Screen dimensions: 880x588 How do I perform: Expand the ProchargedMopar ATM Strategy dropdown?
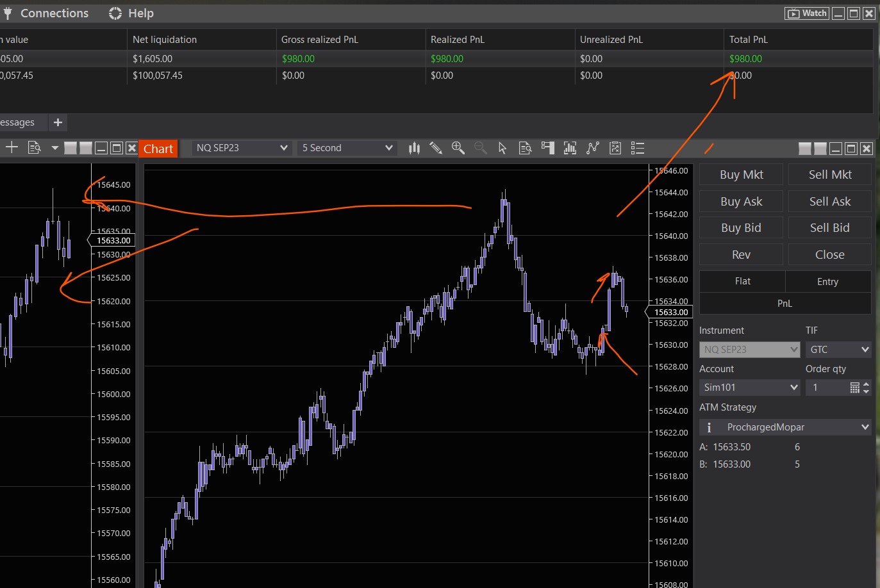click(x=785, y=427)
